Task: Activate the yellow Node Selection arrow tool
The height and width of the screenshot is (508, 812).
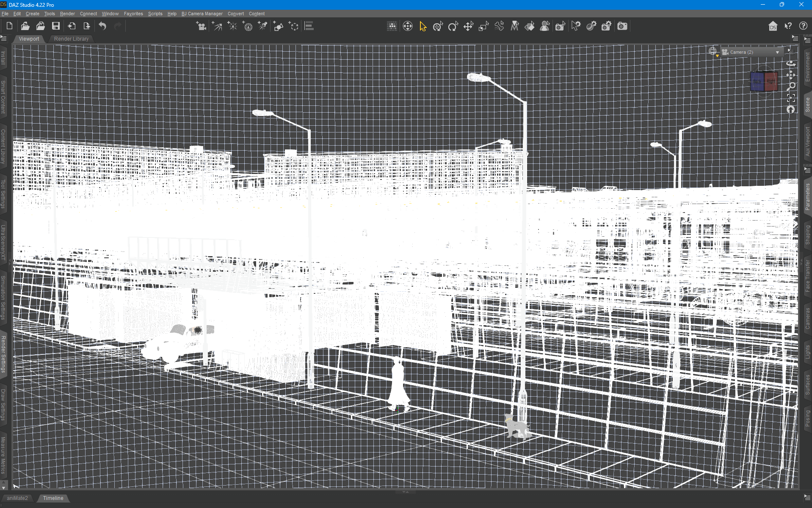Action: (x=423, y=26)
